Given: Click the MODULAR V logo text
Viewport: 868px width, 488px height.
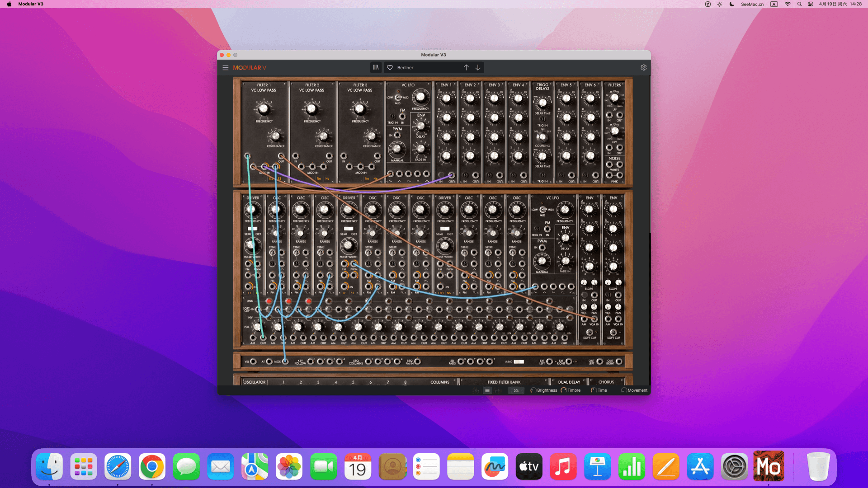Looking at the screenshot, I should tap(250, 68).
